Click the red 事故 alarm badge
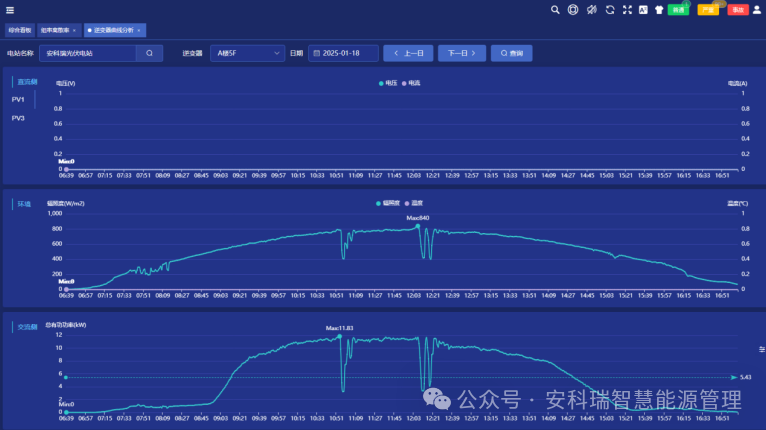Viewport: 766px width, 430px height. click(x=738, y=10)
